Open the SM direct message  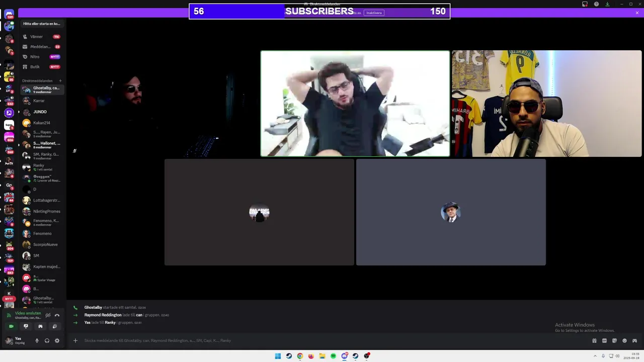(x=42, y=255)
